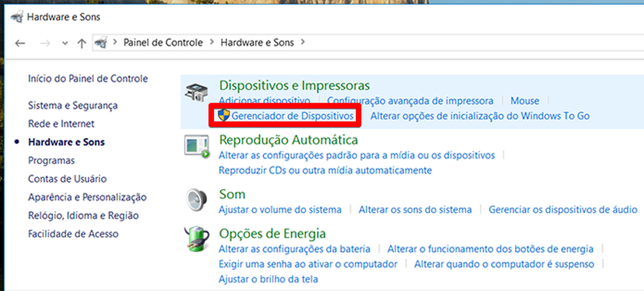
Task: Click Alterar os sons do sistema
Action: [415, 209]
